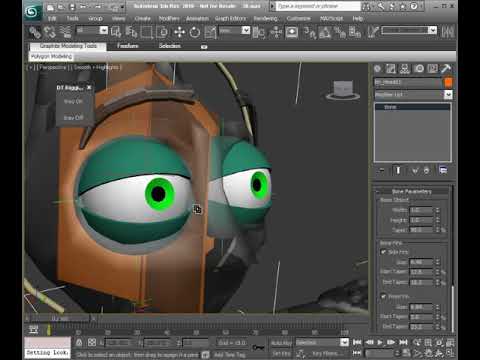Open the Hierarchy command panel tab
Image resolution: width=480 pixels, height=360 pixels.
(x=405, y=69)
